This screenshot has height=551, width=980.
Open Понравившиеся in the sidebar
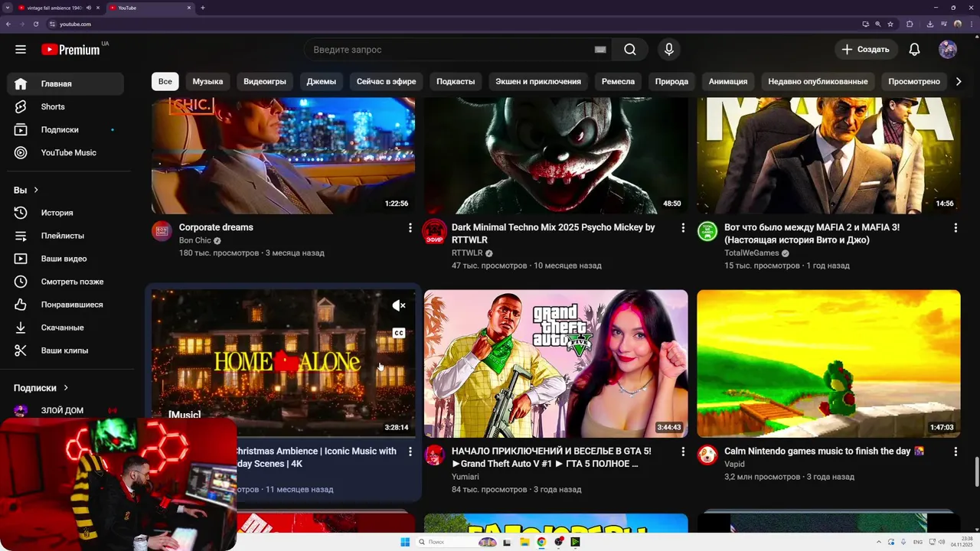click(65, 305)
